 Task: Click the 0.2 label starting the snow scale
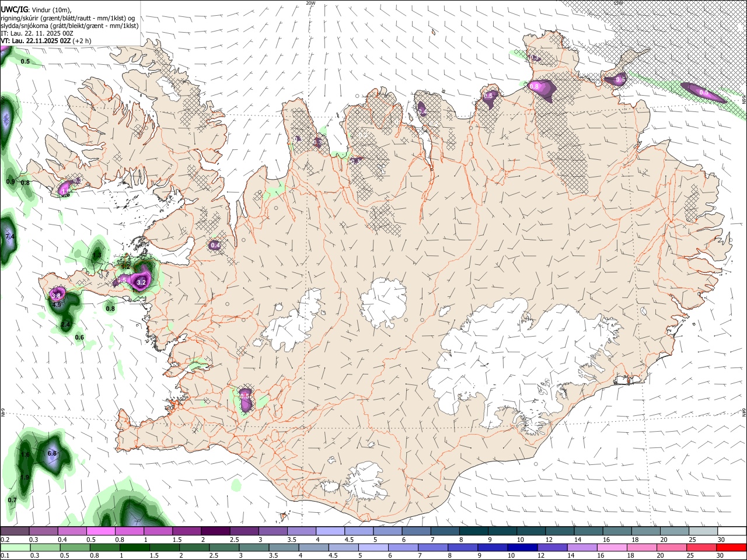pos(5,540)
